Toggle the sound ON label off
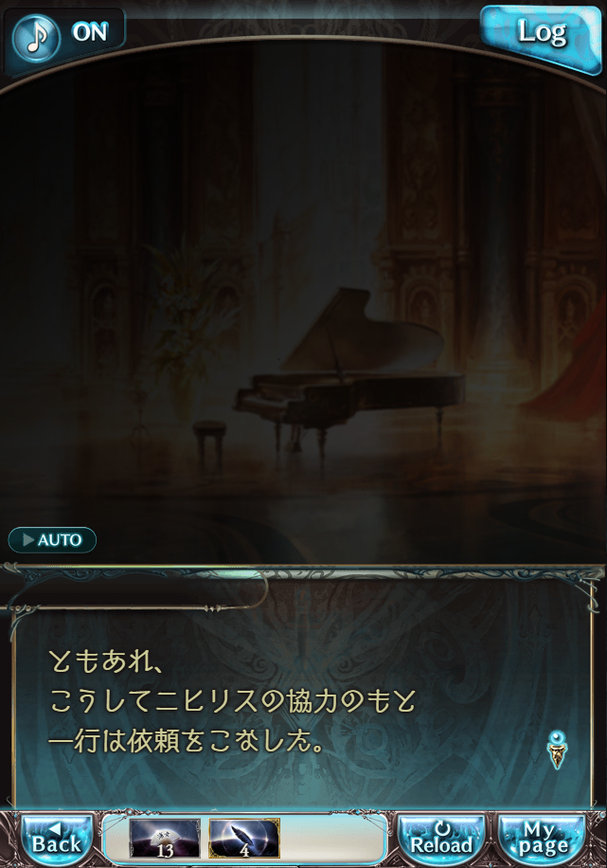The image size is (607, 868). 90,32
